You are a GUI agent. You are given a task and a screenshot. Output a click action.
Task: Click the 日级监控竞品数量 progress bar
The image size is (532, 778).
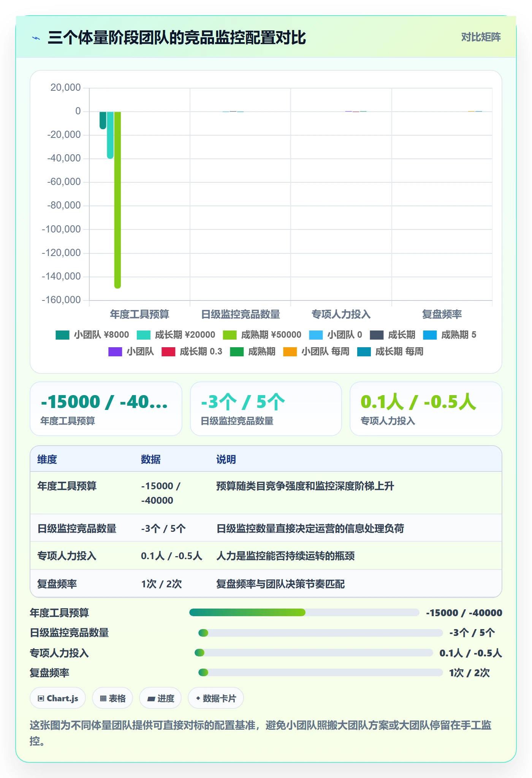point(320,633)
